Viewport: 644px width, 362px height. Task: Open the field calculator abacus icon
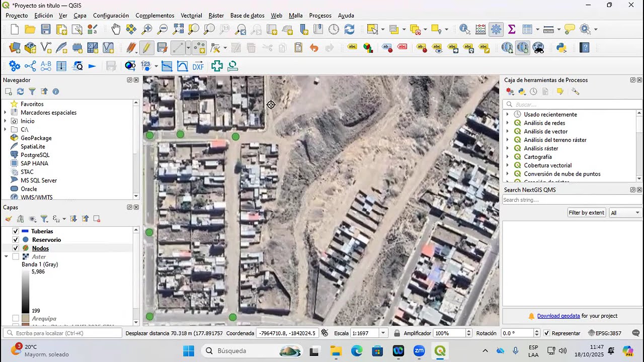point(480,29)
